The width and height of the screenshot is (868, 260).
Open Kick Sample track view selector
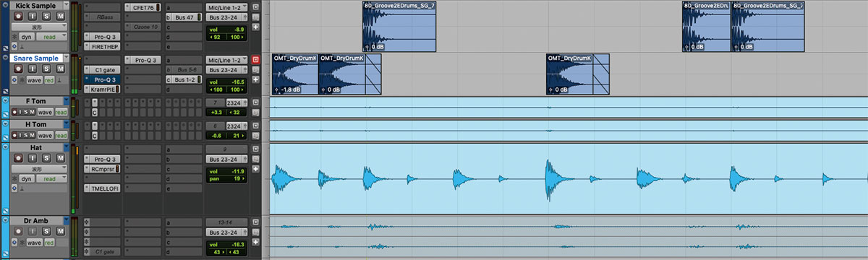38,27
